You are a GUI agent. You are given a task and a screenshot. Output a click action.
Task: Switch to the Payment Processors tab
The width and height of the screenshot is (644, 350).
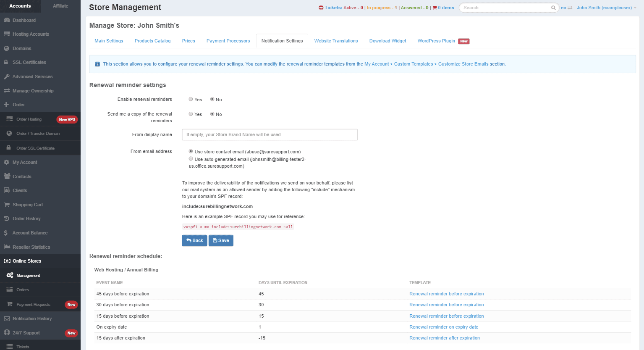pos(228,41)
